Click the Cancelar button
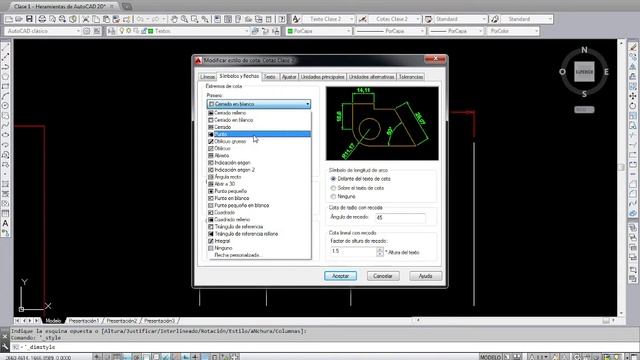The image size is (640, 360). coord(383,276)
